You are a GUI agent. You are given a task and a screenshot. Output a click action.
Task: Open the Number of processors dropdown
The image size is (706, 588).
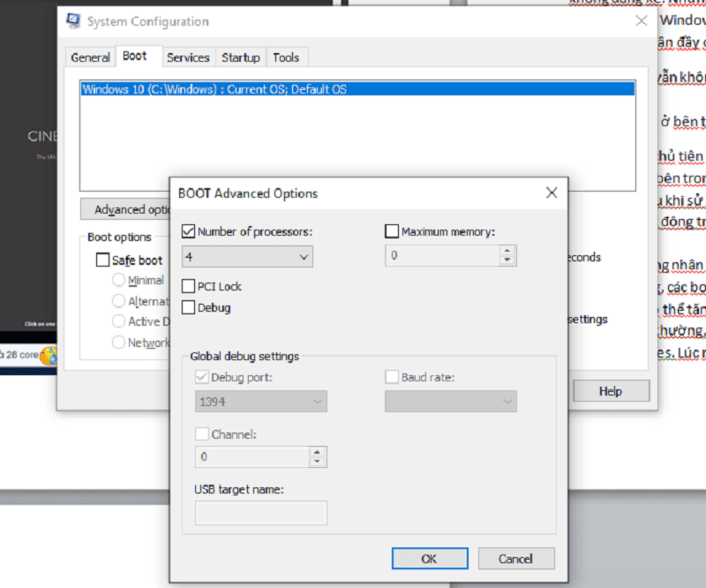247,257
